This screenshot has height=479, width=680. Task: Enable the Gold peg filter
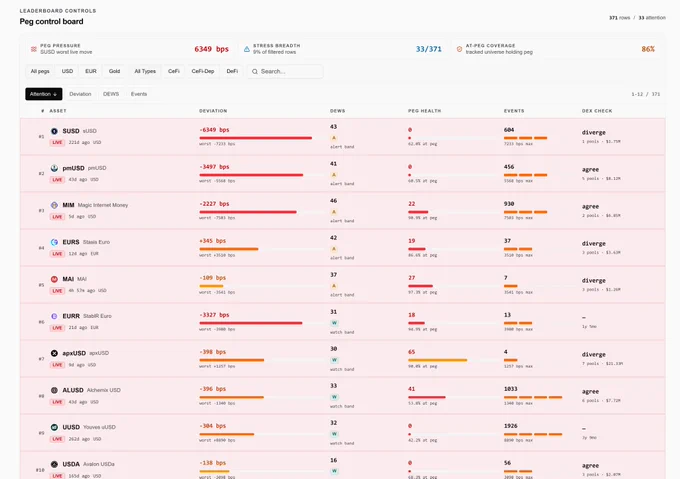tap(114, 71)
